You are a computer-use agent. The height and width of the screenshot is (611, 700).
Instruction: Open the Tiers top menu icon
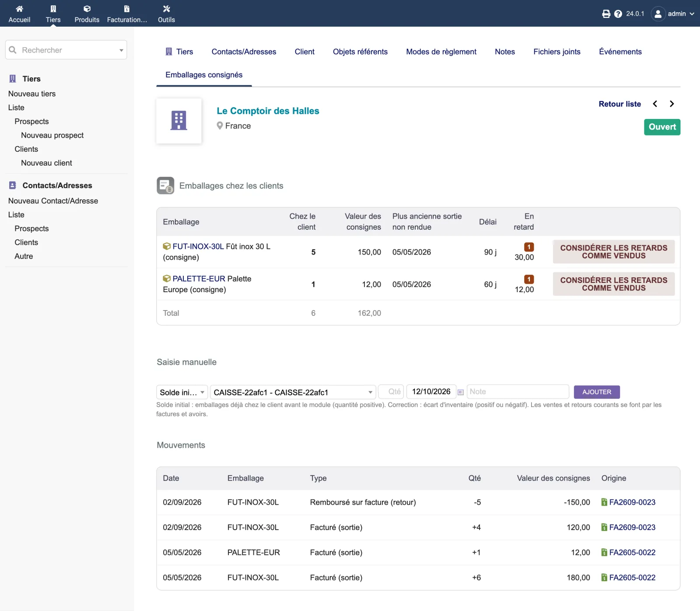tap(53, 9)
